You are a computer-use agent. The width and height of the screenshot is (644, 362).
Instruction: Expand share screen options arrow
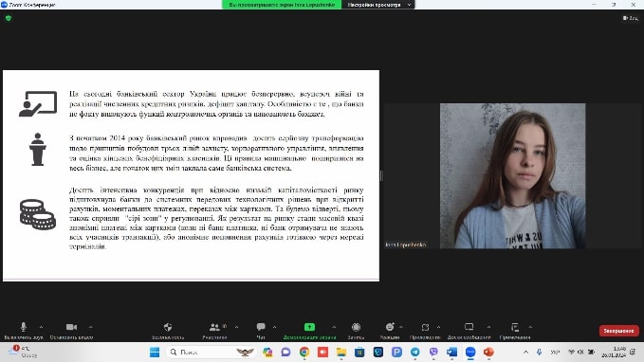(334, 327)
